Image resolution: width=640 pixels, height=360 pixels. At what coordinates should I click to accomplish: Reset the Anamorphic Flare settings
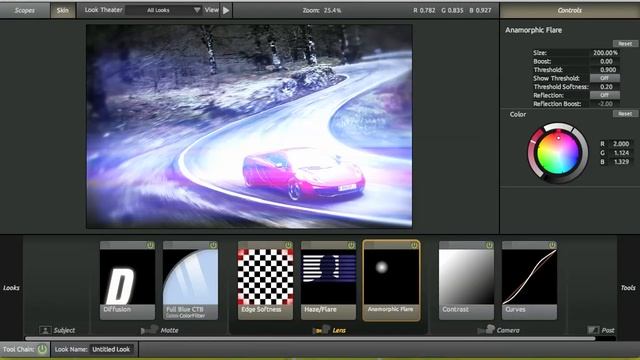(x=625, y=43)
